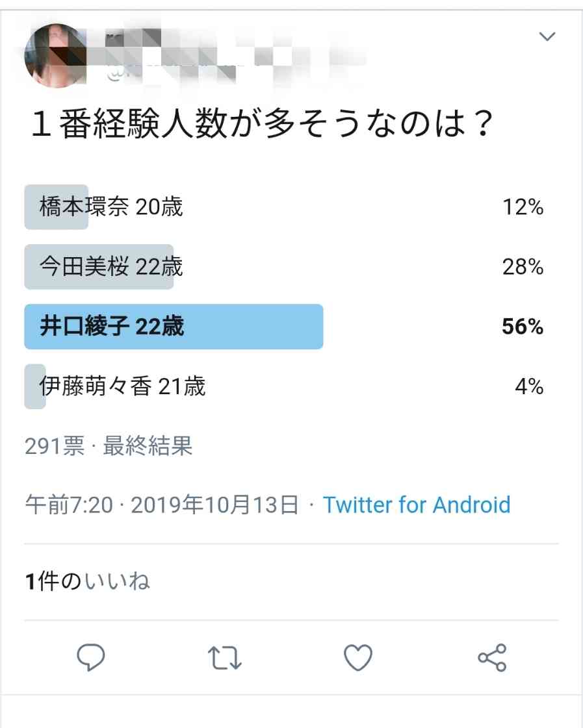Like the tweet with the heart icon
Screen dimensions: 583x728
pos(357,657)
